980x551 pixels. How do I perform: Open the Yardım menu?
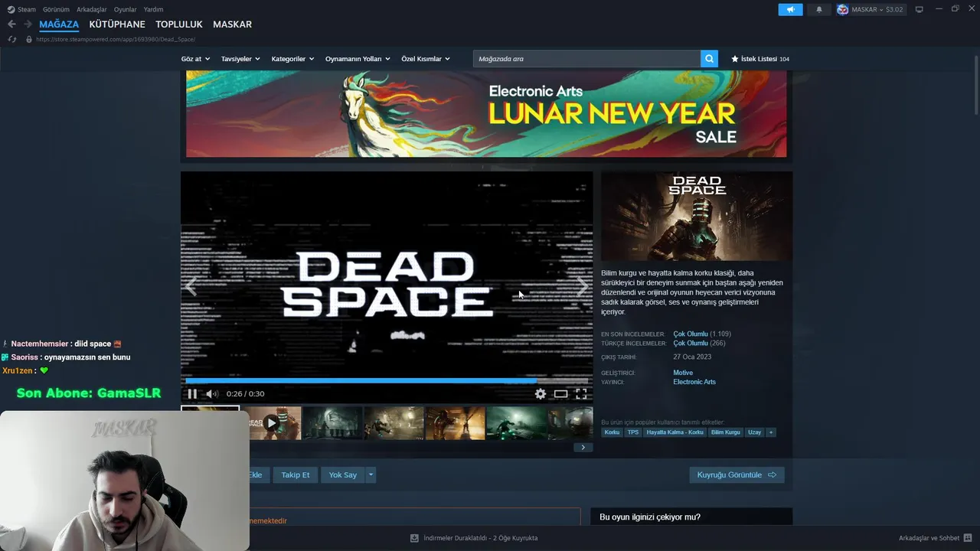(x=153, y=10)
